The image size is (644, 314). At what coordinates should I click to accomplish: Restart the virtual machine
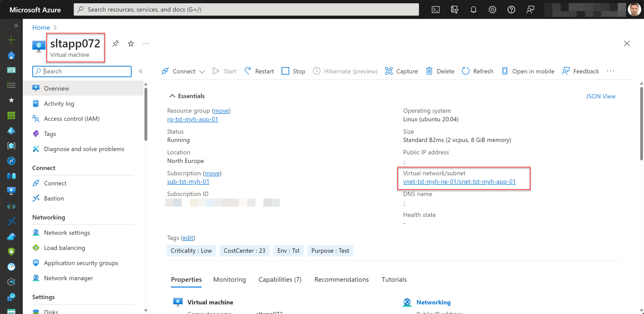(259, 71)
